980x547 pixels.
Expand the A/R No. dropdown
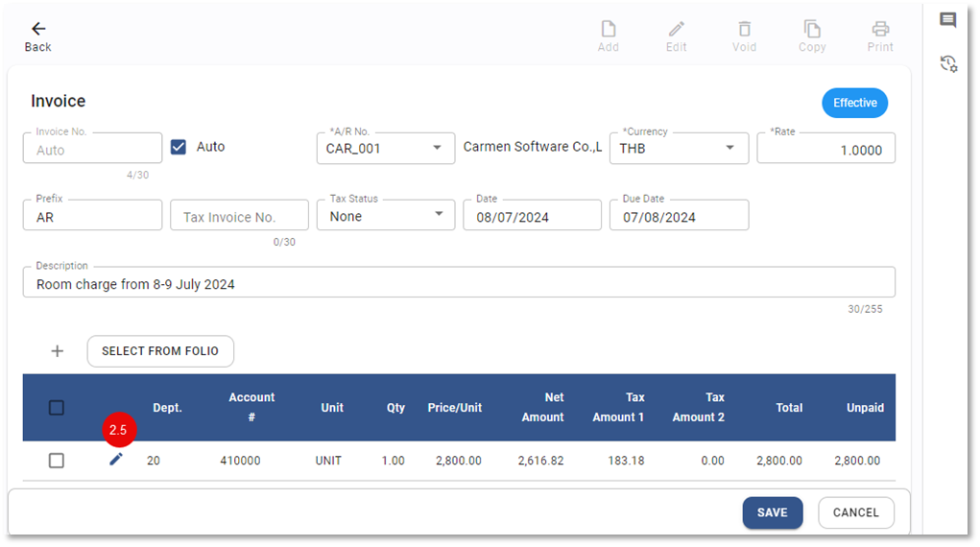437,148
